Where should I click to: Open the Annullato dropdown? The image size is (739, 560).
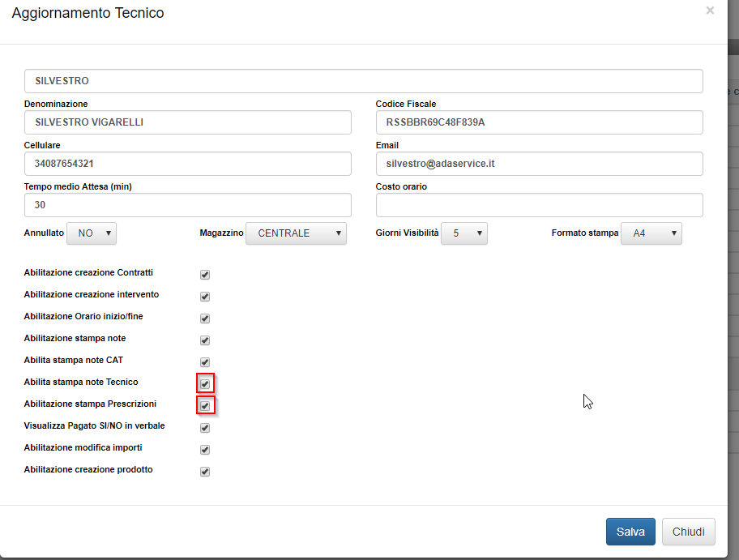click(x=92, y=233)
